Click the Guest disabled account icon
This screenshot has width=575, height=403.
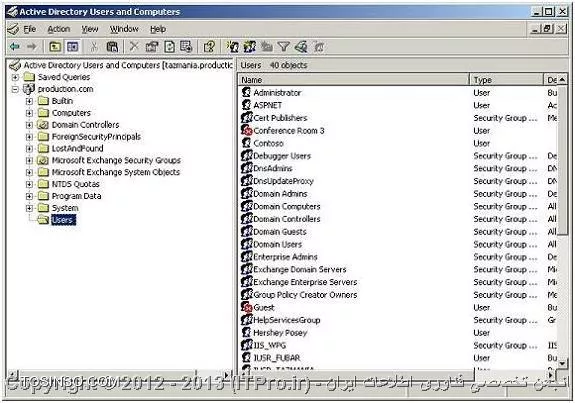[x=246, y=307]
